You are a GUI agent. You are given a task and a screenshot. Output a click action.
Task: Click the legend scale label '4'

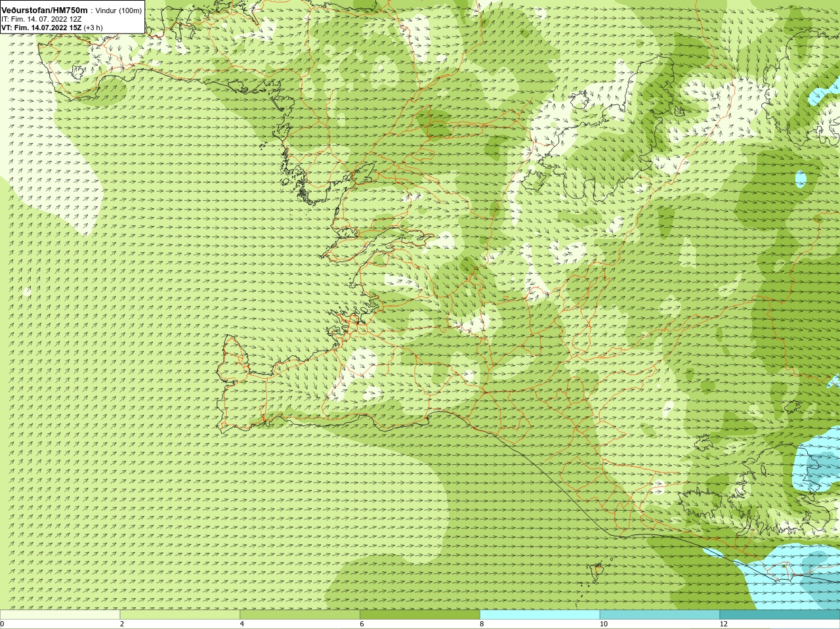tap(242, 624)
